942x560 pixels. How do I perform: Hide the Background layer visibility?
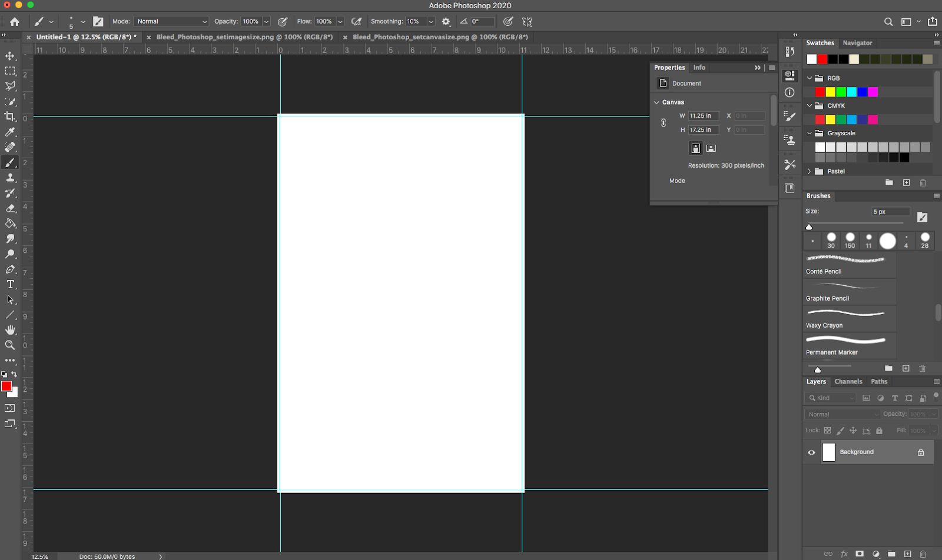[x=811, y=452]
